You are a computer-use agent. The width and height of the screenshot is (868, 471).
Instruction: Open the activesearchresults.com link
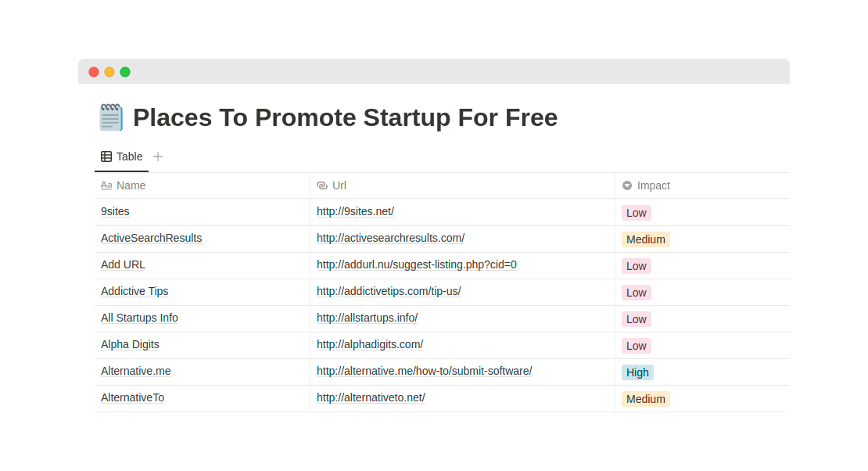click(390, 239)
